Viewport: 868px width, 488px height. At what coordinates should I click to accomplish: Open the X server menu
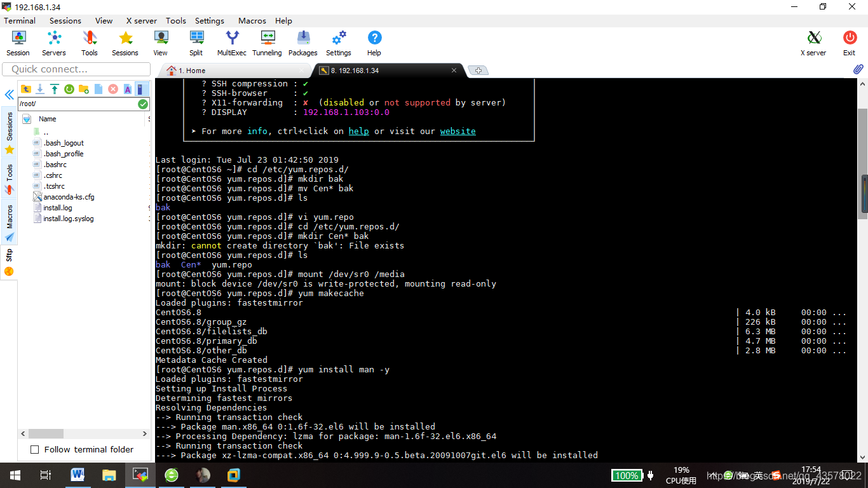[141, 20]
